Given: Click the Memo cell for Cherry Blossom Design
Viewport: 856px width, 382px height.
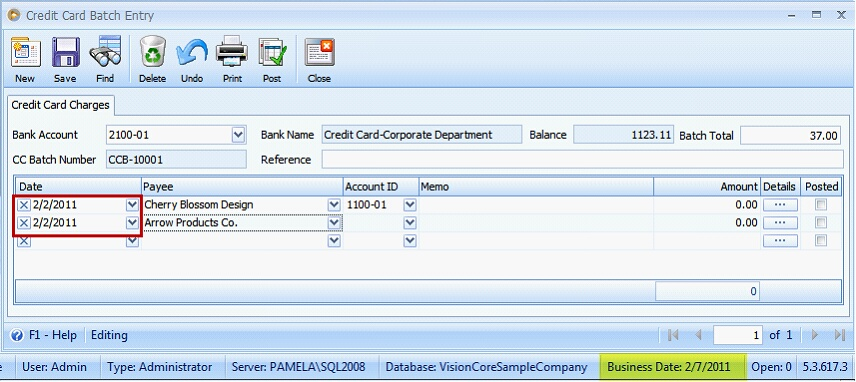Looking at the screenshot, I should coord(536,205).
